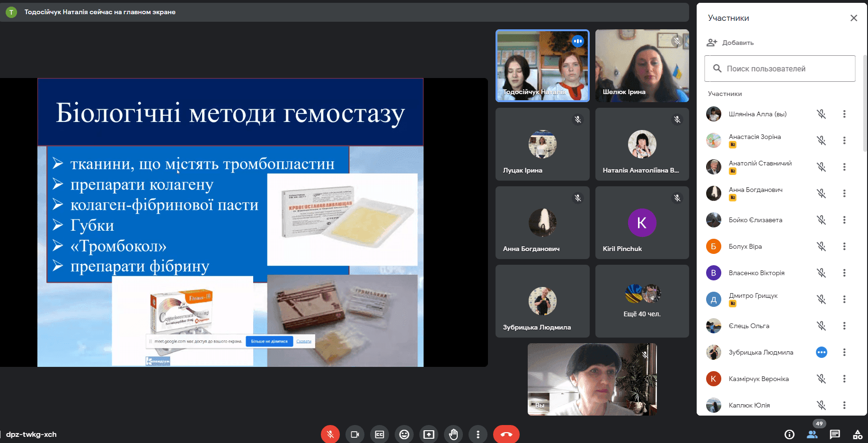Click muted mic icon for Власенко Вікторія

point(822,273)
